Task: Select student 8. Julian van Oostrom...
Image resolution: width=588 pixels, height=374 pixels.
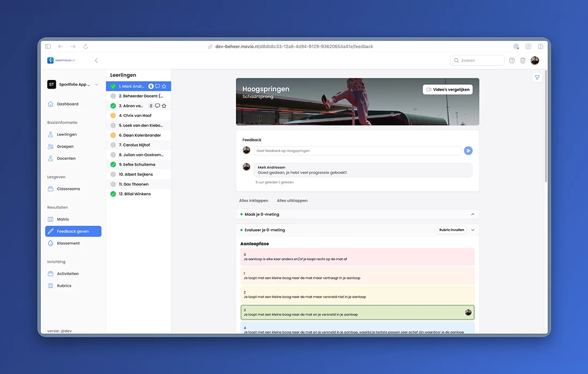Action: coord(138,155)
